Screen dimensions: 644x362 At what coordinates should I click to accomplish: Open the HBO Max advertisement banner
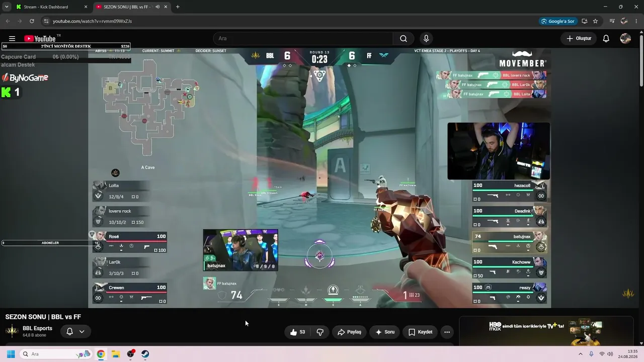pos(546,330)
